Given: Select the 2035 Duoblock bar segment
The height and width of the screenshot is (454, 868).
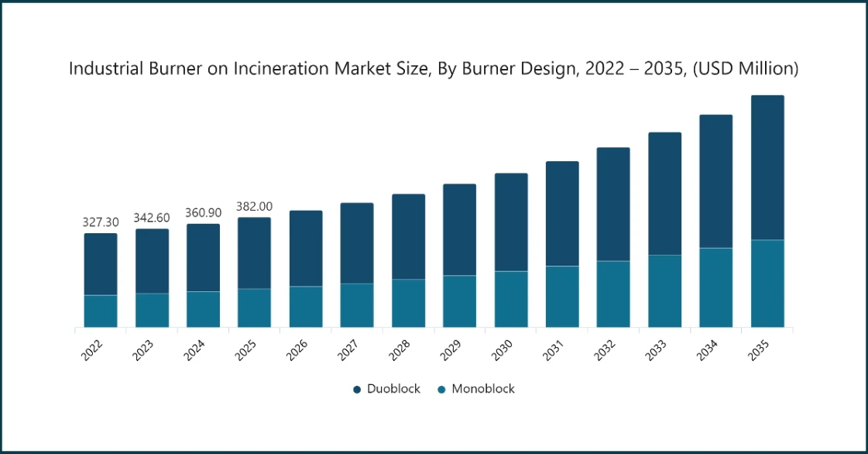Looking at the screenshot, I should (767, 168).
